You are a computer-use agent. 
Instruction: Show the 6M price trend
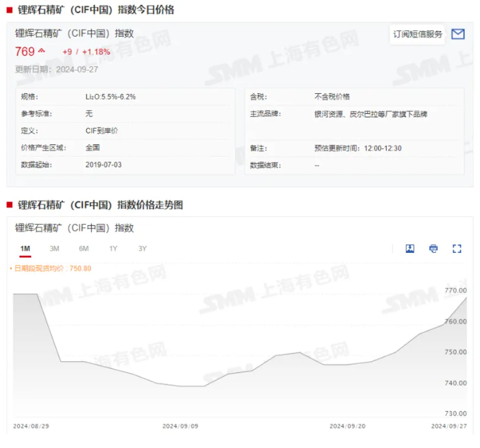(x=83, y=249)
